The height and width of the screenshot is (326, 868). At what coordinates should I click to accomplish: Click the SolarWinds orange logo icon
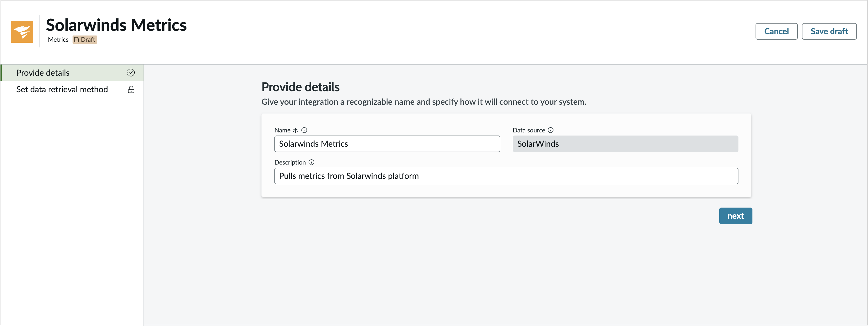pos(22,32)
